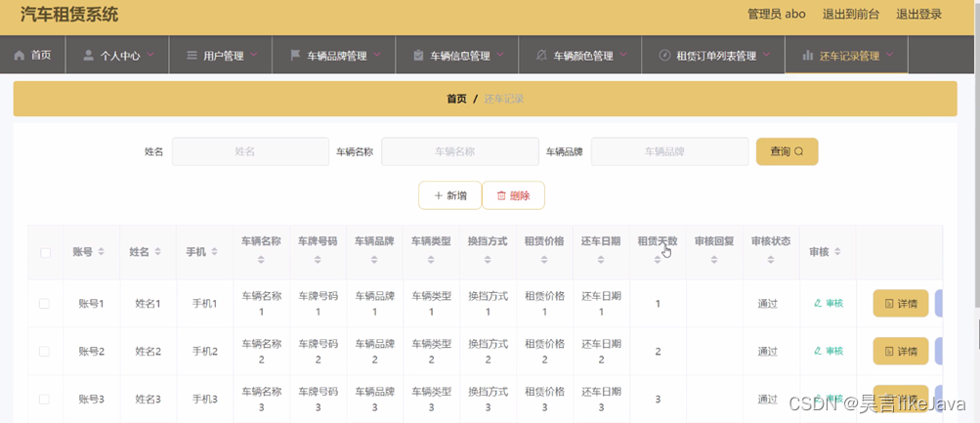Expand the 还车记录管理 dropdown arrow
Image resolution: width=980 pixels, height=423 pixels.
coord(889,55)
